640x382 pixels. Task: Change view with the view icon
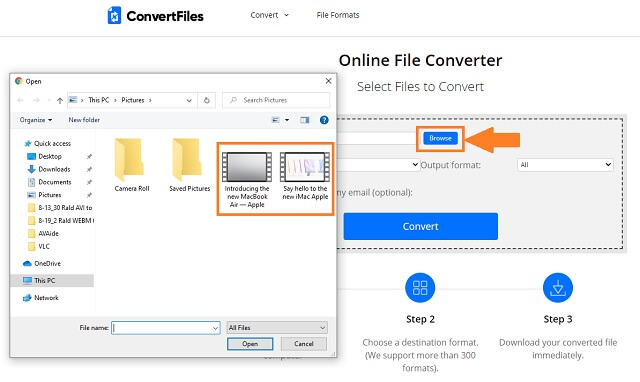pos(276,120)
